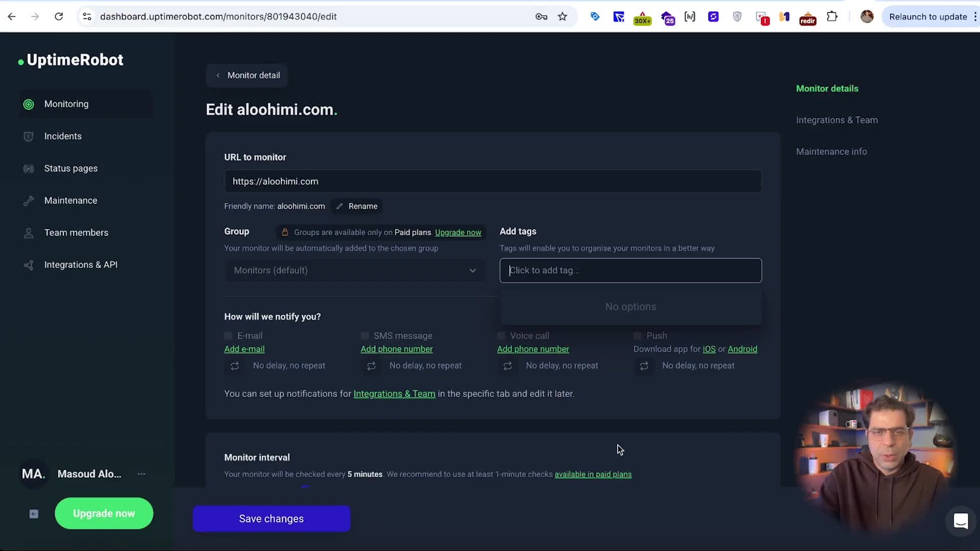Open site information icon in address bar
The image size is (980, 551).
pyautogui.click(x=87, y=16)
